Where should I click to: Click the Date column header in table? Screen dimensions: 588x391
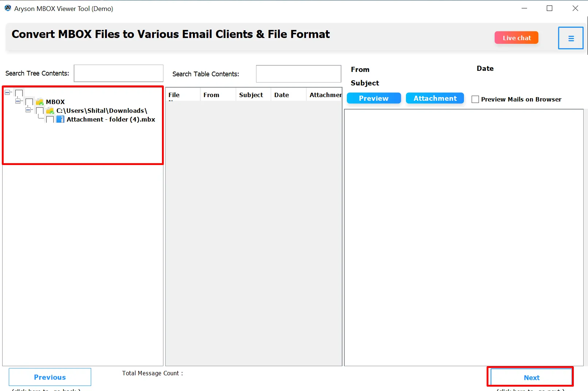(x=282, y=95)
